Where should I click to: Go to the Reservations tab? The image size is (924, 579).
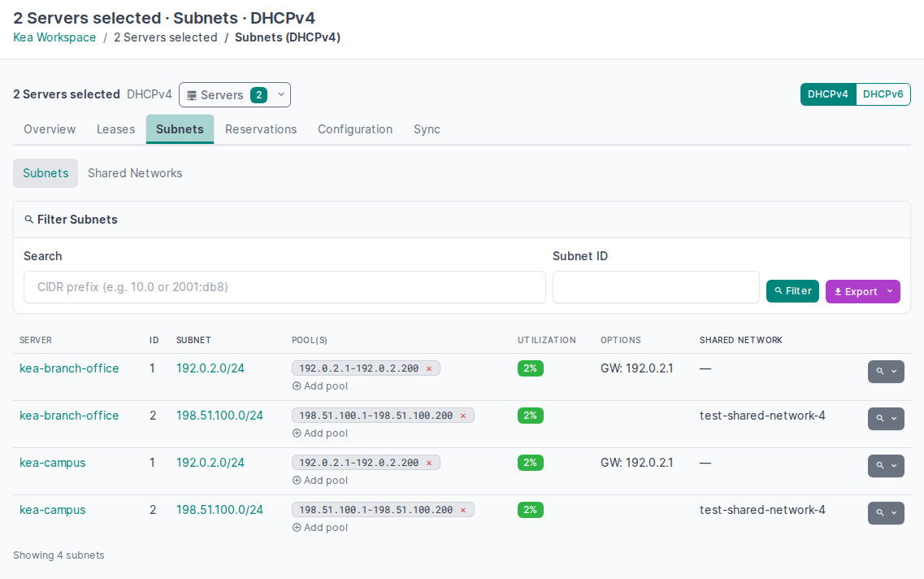[261, 129]
